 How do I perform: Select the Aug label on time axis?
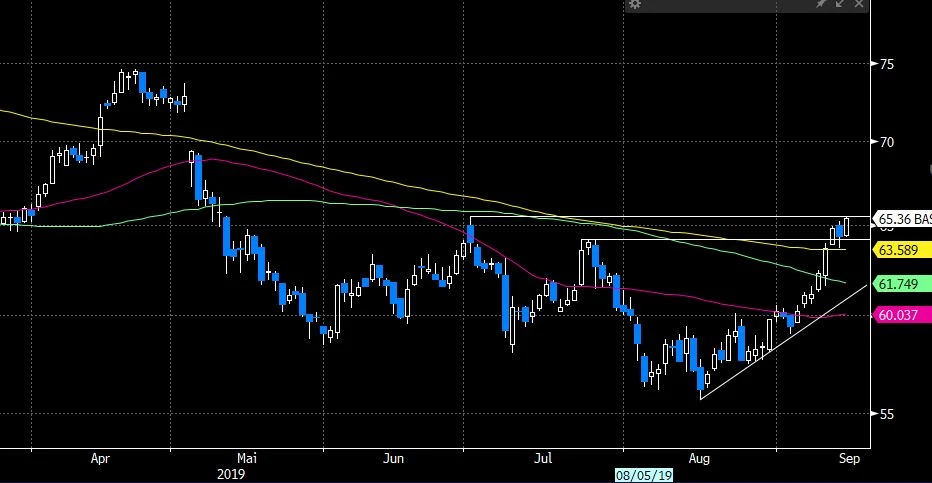pyautogui.click(x=699, y=459)
